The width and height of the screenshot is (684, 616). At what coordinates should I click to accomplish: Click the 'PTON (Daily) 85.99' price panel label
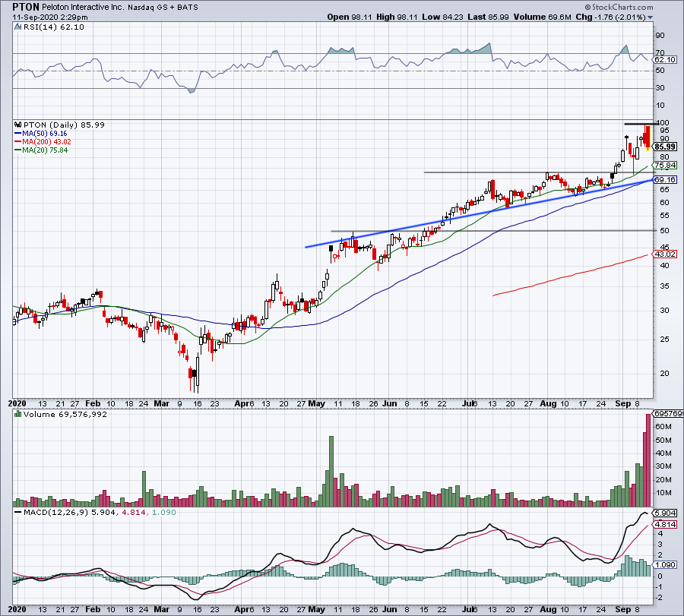pos(64,125)
